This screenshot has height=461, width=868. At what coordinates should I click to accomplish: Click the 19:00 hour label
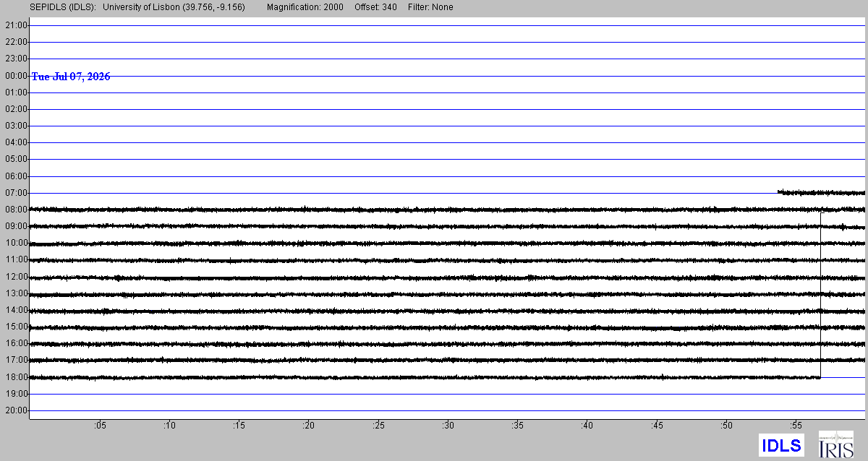(16, 394)
